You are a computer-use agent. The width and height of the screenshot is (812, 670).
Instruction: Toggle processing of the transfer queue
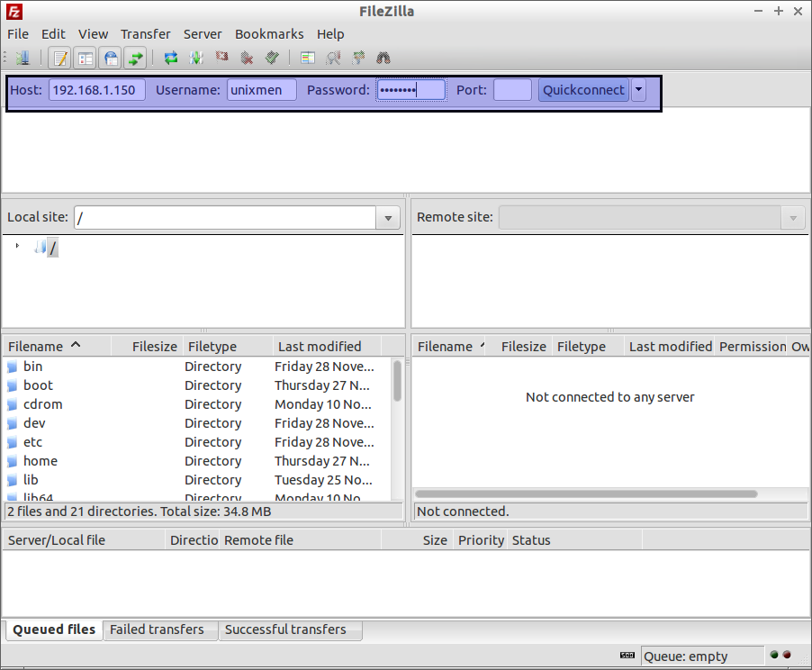[196, 58]
